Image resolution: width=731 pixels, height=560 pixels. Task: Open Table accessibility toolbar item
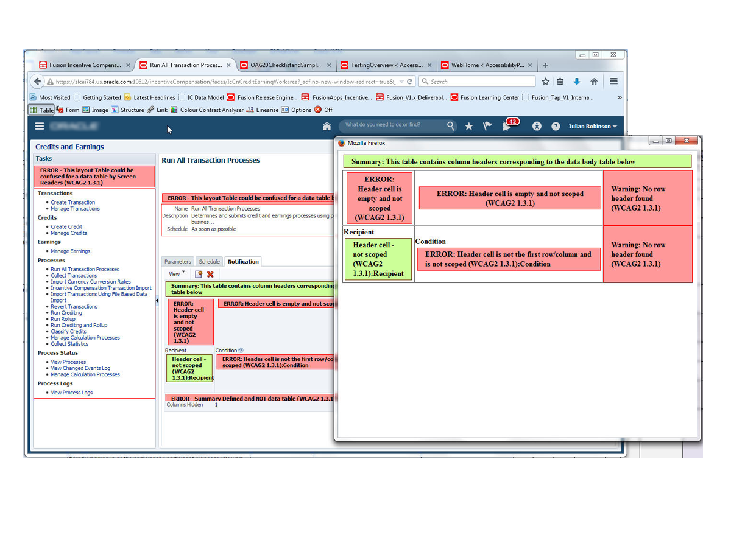[42, 110]
